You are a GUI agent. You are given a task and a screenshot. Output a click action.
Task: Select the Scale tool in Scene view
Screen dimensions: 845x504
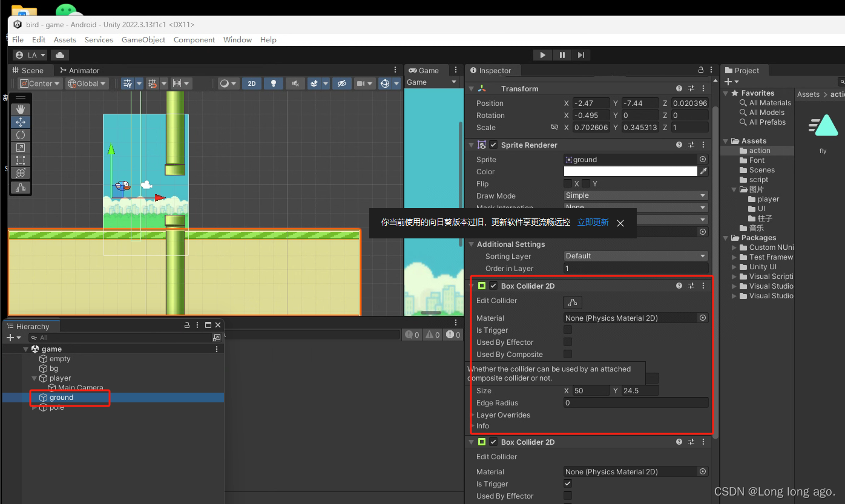tap(21, 148)
